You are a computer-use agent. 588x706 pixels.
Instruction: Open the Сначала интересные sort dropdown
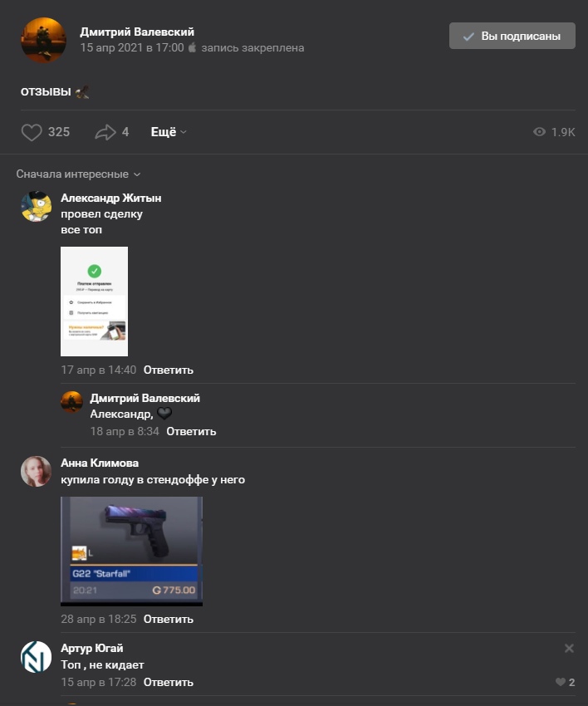(x=78, y=174)
